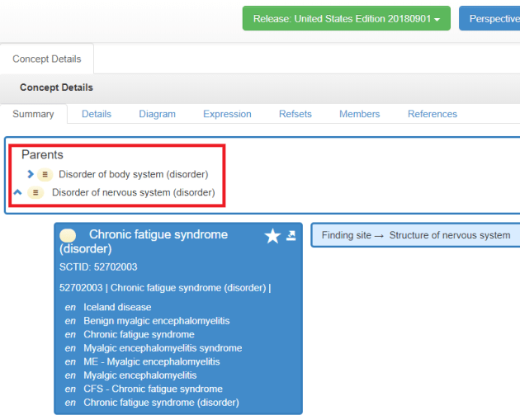Click the Benign myalgic encephalomyelitis synonym
The width and height of the screenshot is (520, 420).
(156, 321)
